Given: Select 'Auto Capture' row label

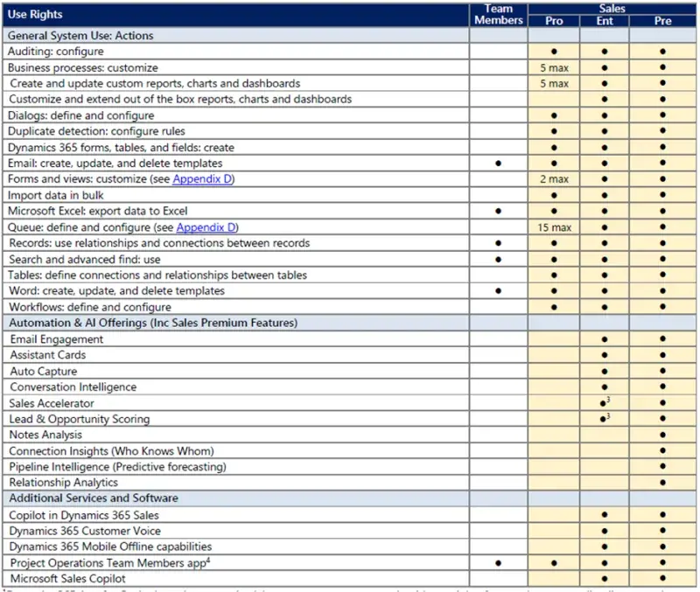Looking at the screenshot, I should click(43, 372).
